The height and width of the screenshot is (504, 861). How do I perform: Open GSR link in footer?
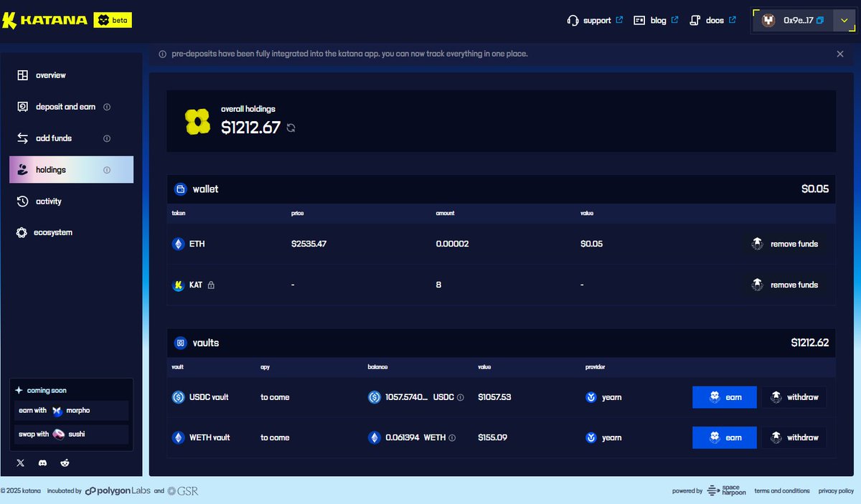click(182, 491)
